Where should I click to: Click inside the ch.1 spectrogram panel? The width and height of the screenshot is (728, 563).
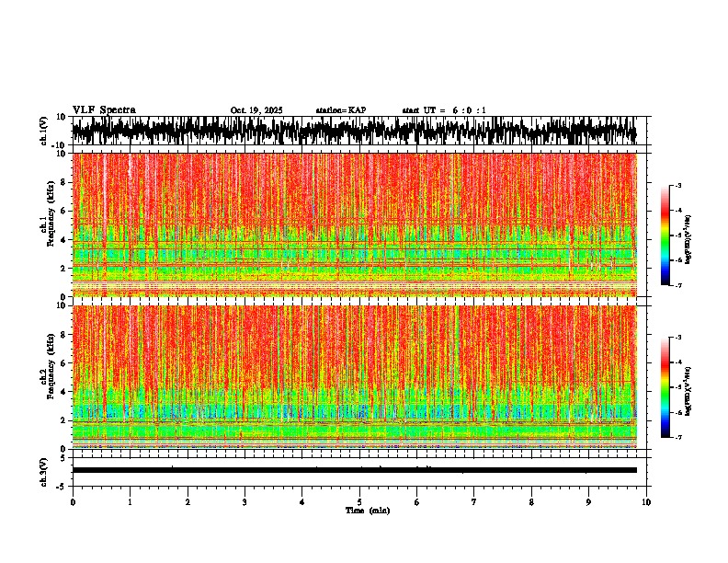click(x=354, y=224)
